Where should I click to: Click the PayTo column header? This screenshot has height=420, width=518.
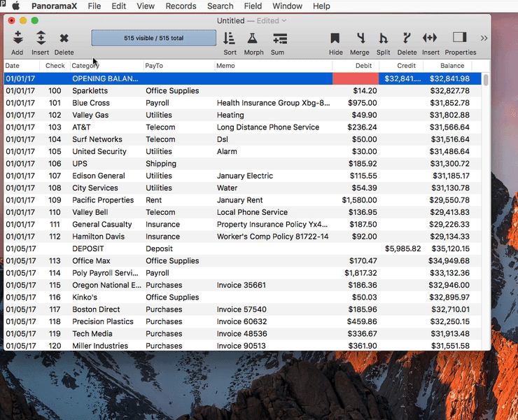[179, 65]
